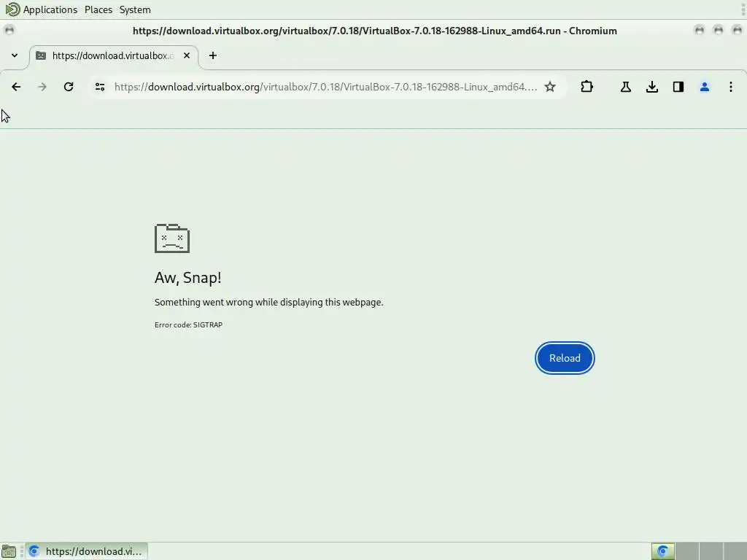
Task: View site information icon in the address bar
Action: [100, 87]
